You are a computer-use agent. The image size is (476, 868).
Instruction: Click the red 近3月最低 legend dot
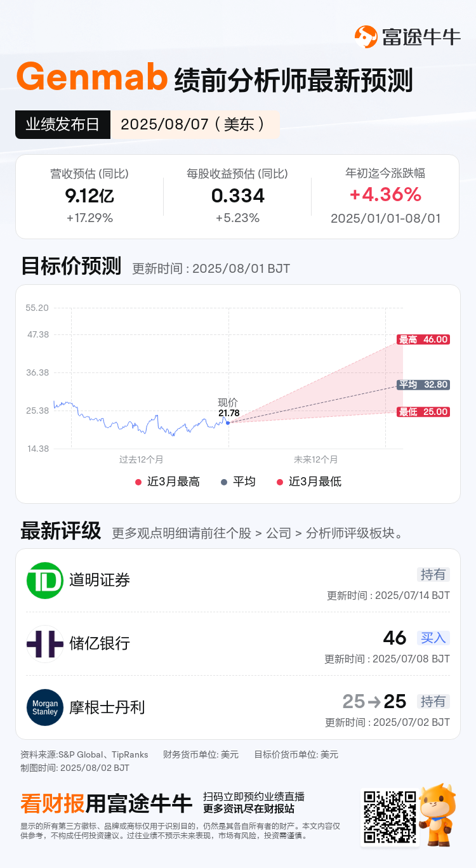click(280, 482)
